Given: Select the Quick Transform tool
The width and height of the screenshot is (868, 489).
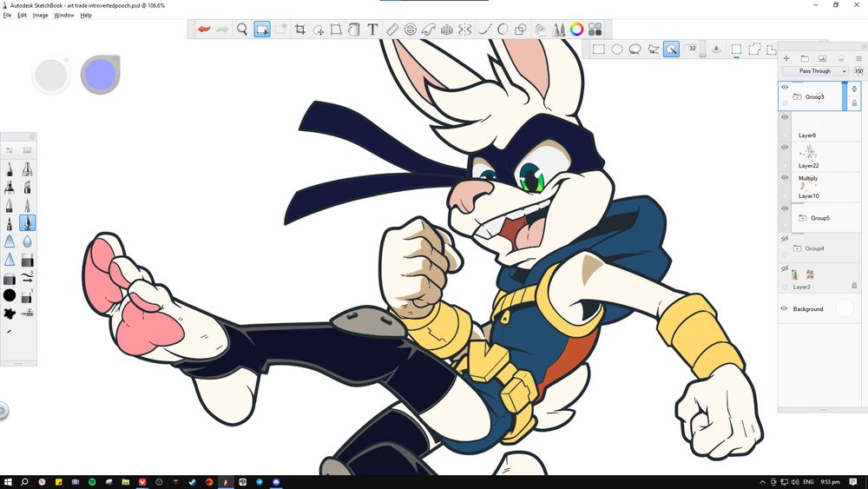Looking at the screenshot, I should click(x=319, y=30).
